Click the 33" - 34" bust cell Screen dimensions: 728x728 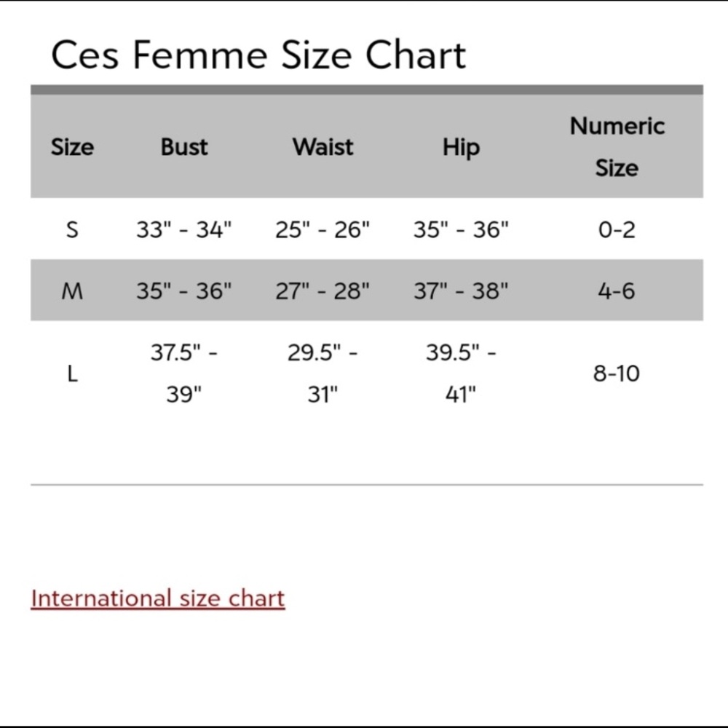coord(184,229)
